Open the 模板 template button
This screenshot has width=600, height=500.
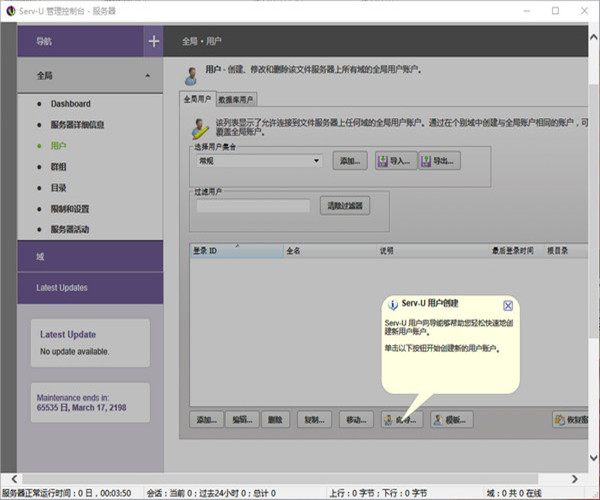(451, 419)
